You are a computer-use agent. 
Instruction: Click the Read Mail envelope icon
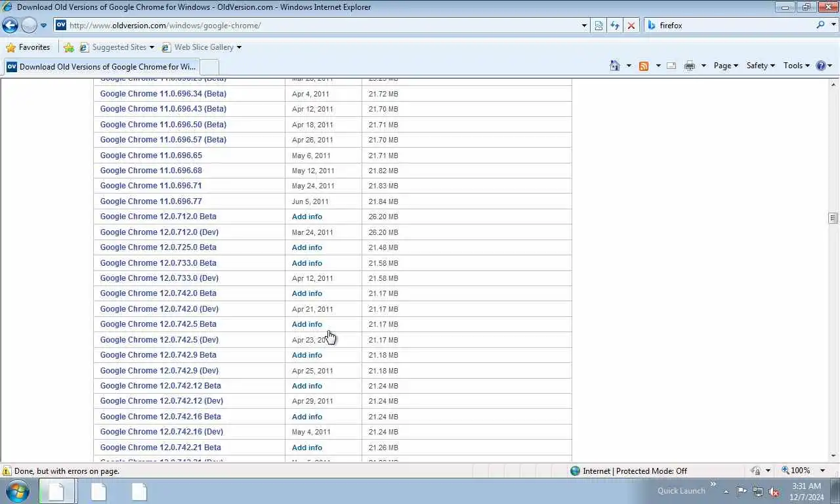tap(671, 66)
